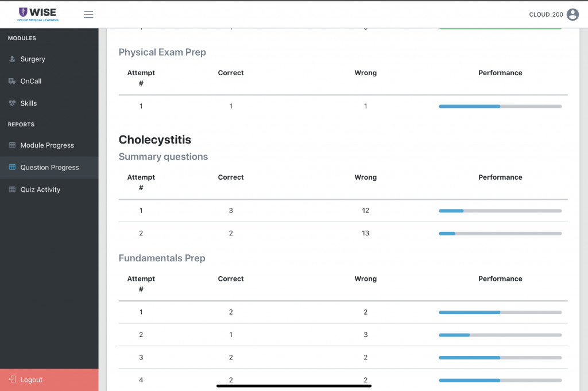Click the OnCall ambulance icon
The image size is (588, 391).
tap(12, 81)
